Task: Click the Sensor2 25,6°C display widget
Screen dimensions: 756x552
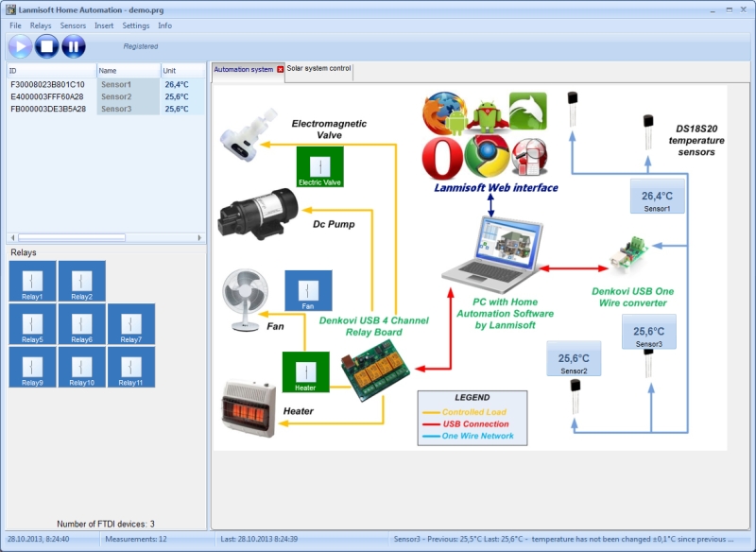Action: 574,358
